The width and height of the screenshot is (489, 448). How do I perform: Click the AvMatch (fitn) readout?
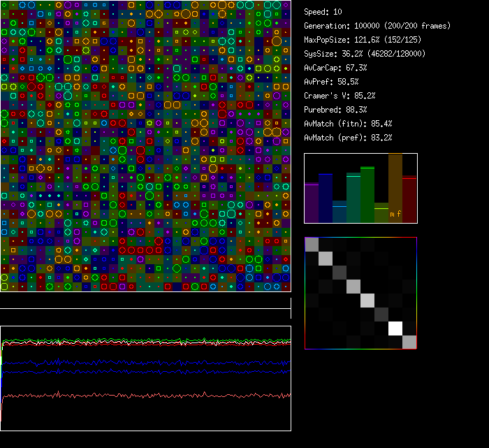[348, 124]
